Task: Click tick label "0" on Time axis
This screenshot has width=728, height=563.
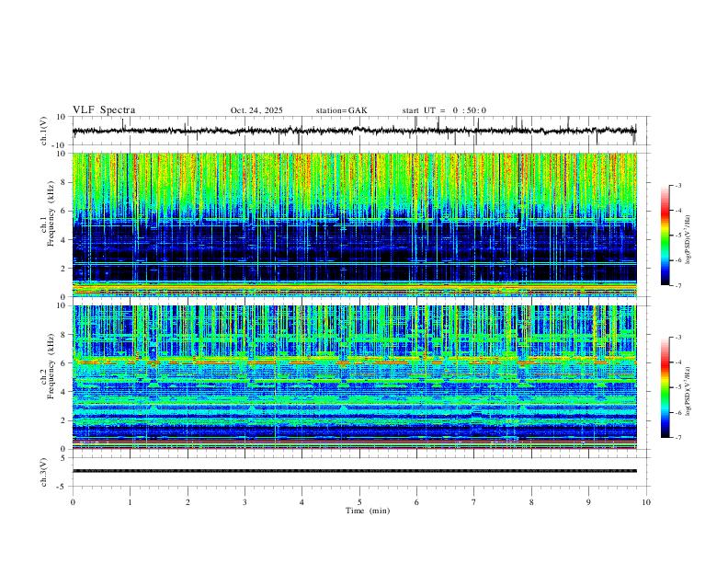Action: (73, 502)
